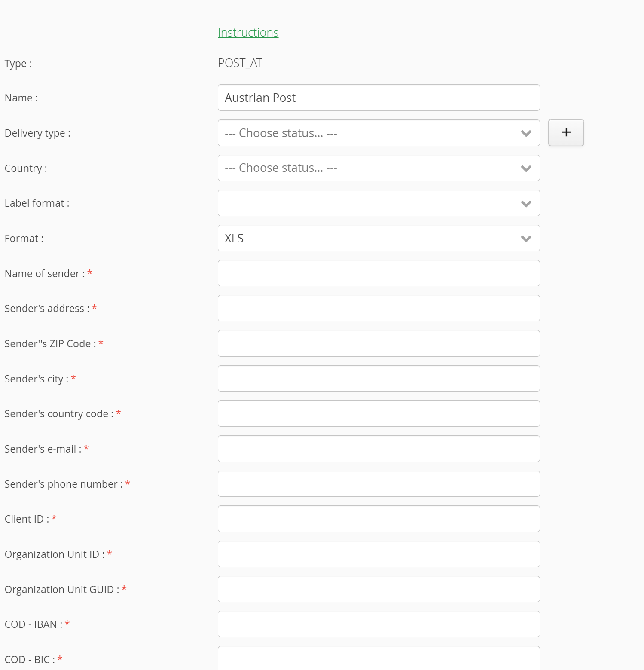Open the Format dropdown showing XLS
Viewport: 644px width, 670px height.
point(378,238)
